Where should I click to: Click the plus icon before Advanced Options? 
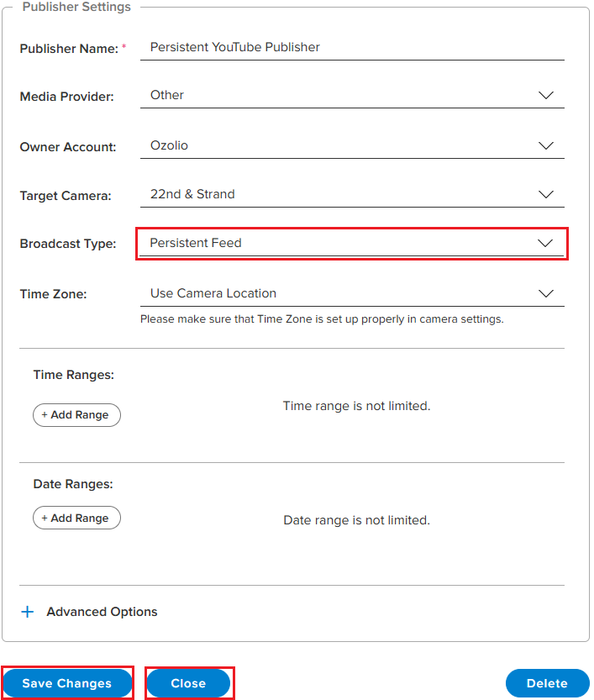click(x=28, y=612)
